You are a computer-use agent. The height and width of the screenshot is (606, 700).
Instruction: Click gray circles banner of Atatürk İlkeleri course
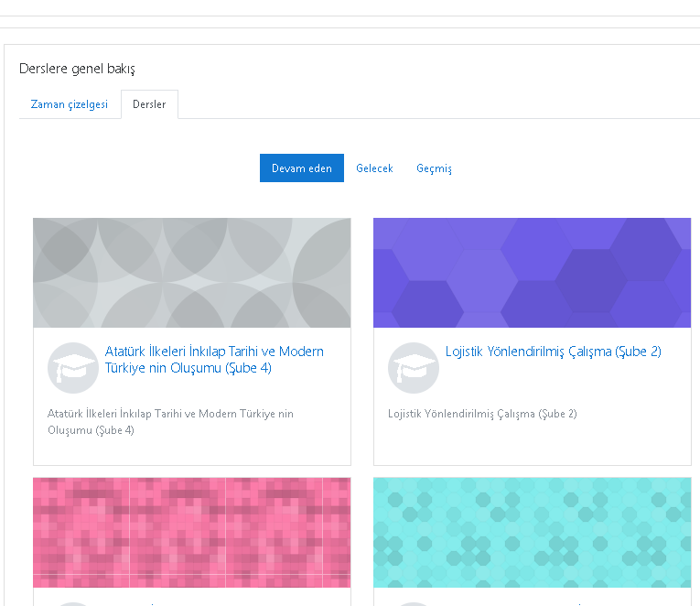192,273
